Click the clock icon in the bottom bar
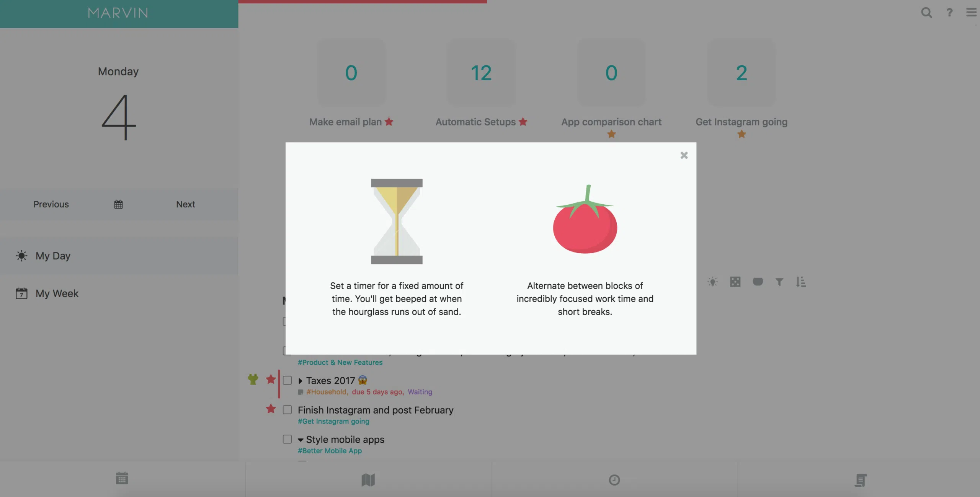The width and height of the screenshot is (980, 497). tap(614, 479)
